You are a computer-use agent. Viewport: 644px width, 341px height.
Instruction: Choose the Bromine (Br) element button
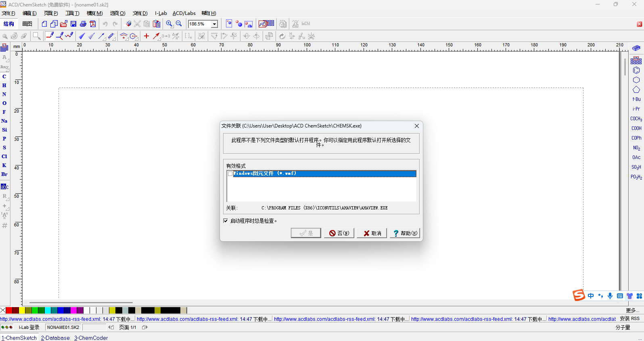[4, 174]
